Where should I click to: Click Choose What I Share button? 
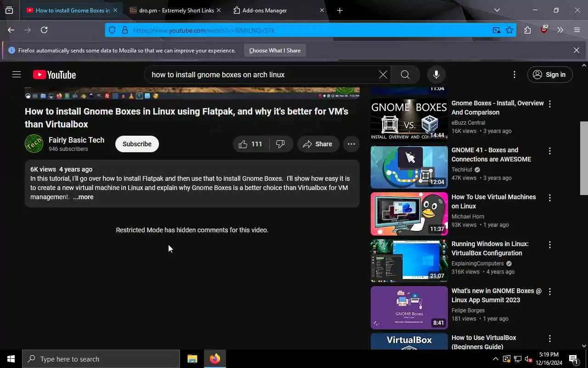coord(275,51)
